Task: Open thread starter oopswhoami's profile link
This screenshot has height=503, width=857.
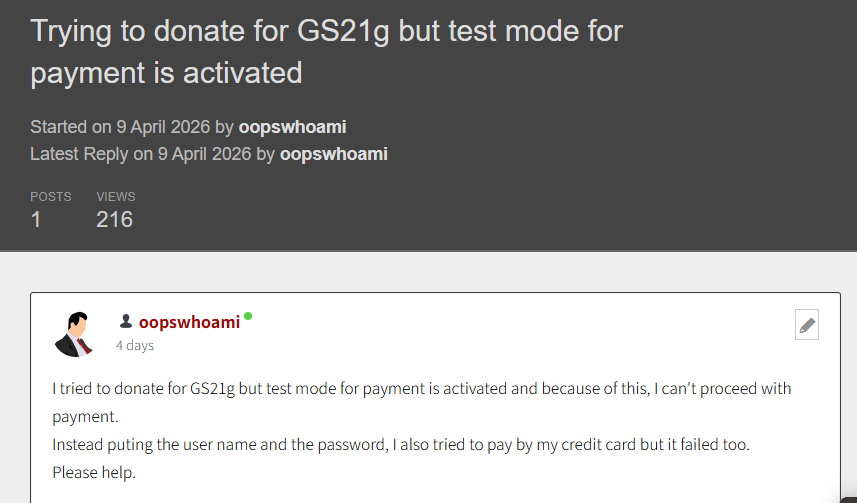Action: click(x=292, y=127)
